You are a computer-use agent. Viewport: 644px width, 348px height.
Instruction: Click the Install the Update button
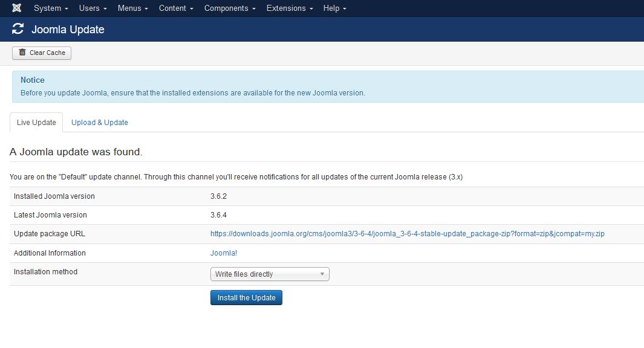[246, 297]
